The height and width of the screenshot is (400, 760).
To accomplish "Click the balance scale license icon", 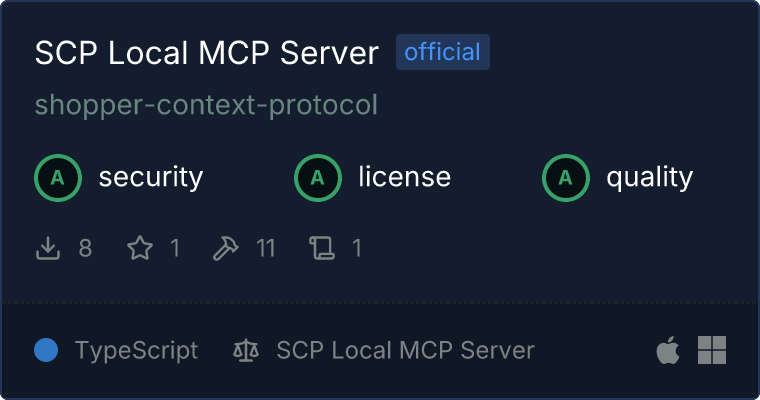I will click(246, 350).
